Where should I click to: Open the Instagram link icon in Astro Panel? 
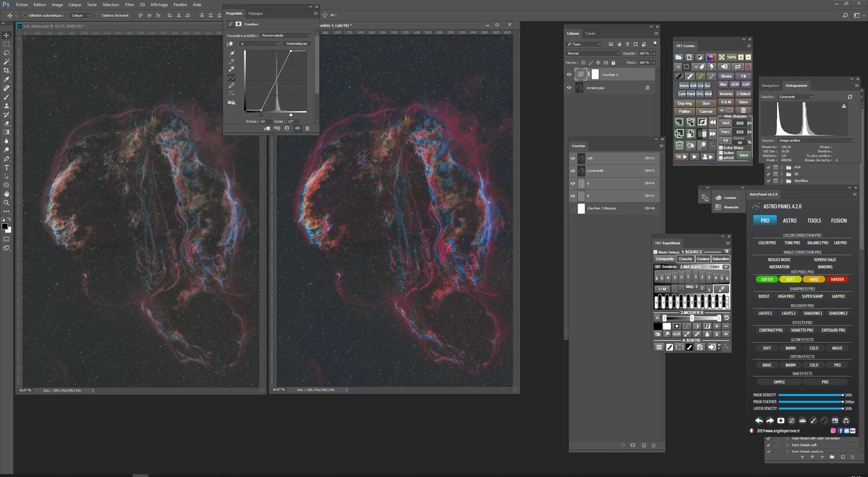click(x=833, y=431)
